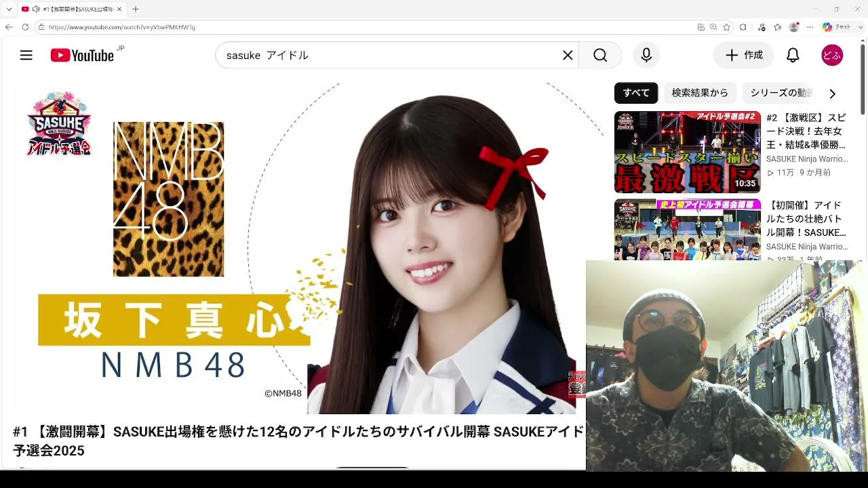Open SASUKE Ninja Warrior channel under 初開催 video
868x488 pixels.
[x=807, y=247]
